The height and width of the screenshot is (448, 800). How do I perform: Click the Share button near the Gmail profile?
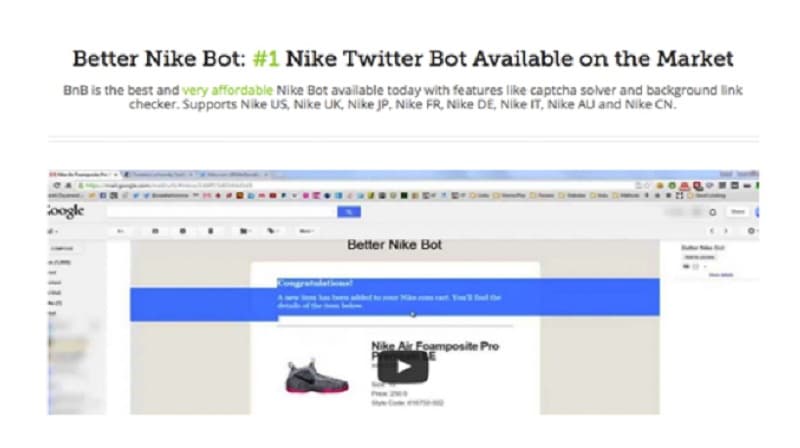737,212
